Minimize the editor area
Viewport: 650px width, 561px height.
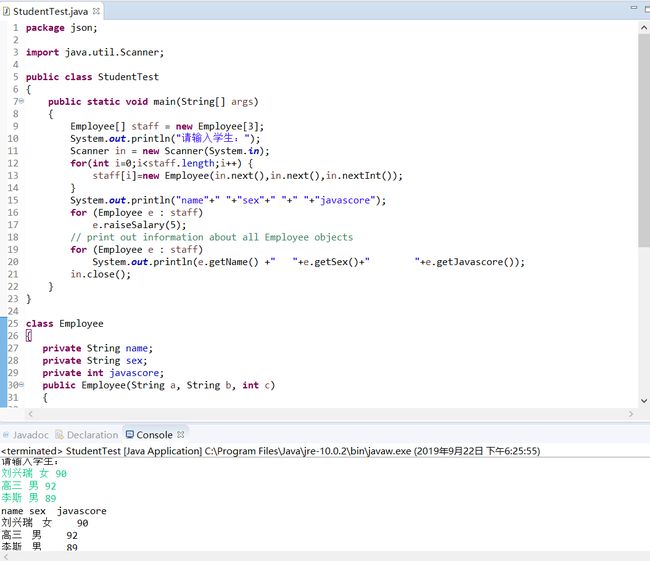pyautogui.click(x=633, y=7)
